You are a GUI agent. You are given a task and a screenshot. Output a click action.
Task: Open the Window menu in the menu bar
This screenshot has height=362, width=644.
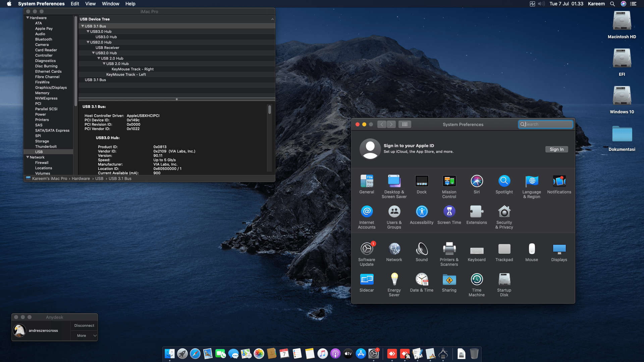(x=111, y=4)
